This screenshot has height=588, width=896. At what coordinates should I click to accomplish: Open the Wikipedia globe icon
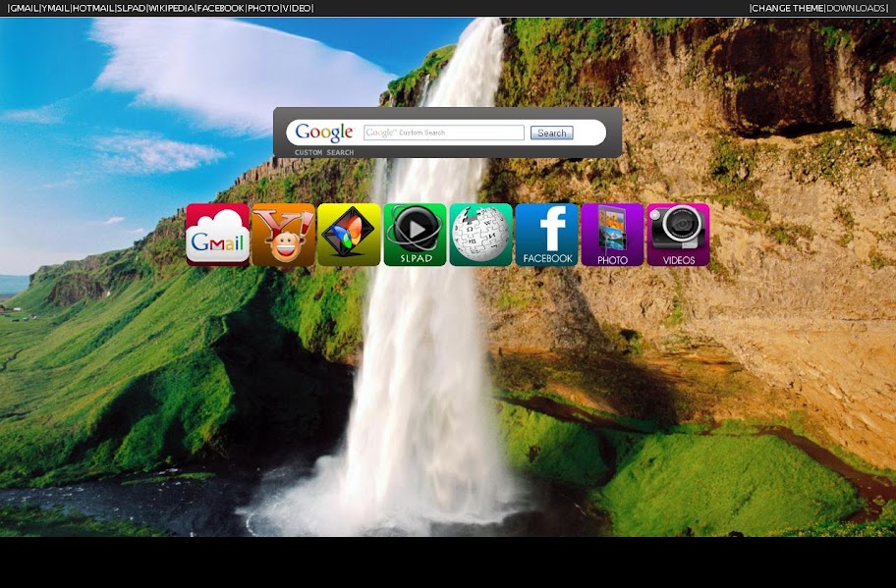(x=480, y=235)
